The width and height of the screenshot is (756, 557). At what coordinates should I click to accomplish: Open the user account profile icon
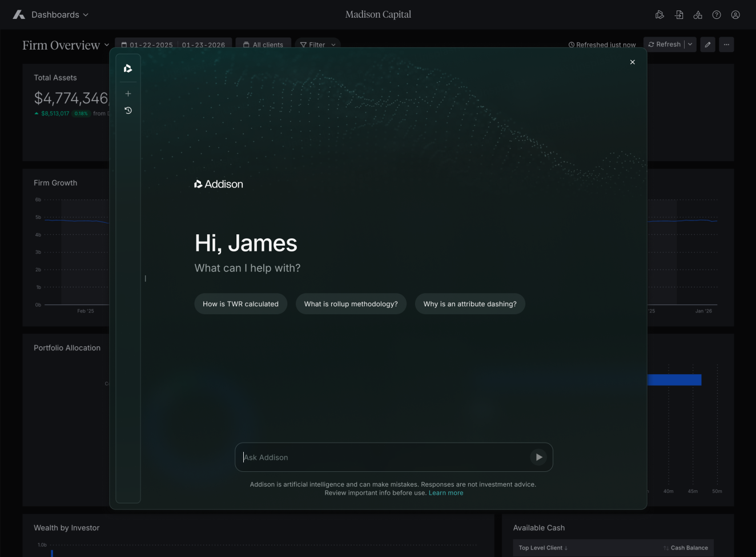(x=735, y=15)
